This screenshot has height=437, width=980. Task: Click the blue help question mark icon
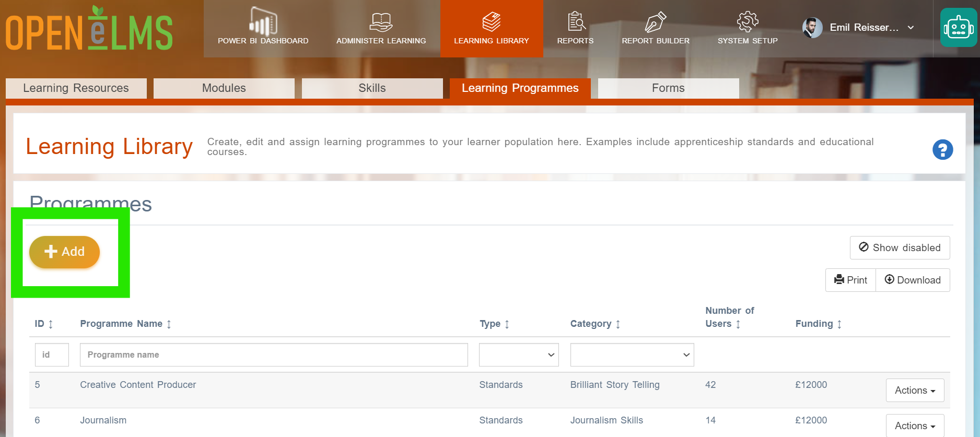(942, 150)
